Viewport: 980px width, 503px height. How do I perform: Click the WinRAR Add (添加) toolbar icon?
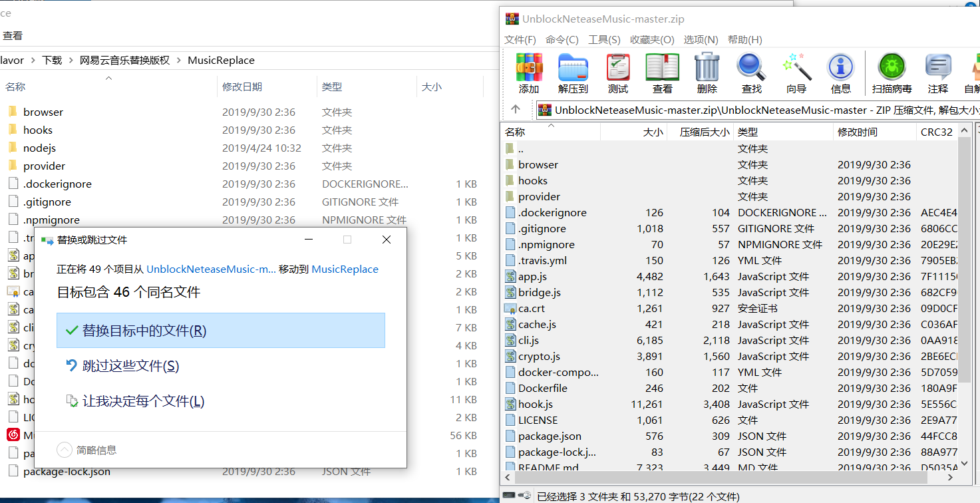click(x=529, y=67)
